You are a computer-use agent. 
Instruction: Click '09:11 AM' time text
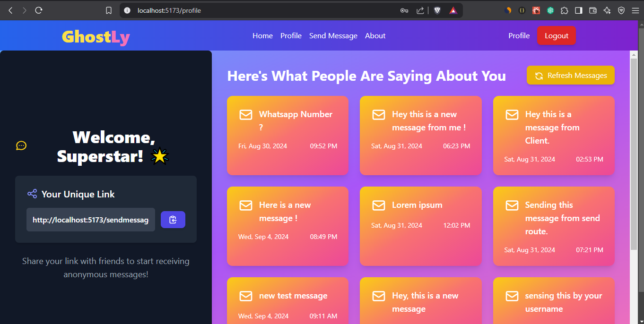click(x=323, y=316)
